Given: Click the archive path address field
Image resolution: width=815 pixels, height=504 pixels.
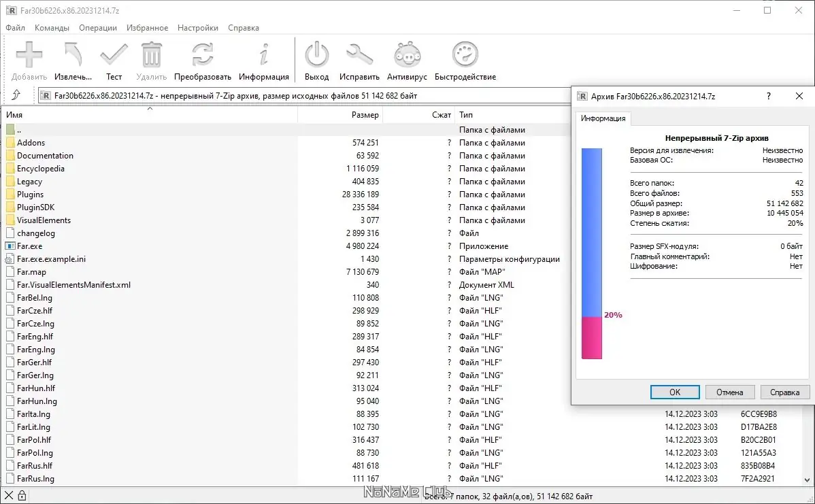Looking at the screenshot, I should coord(304,96).
